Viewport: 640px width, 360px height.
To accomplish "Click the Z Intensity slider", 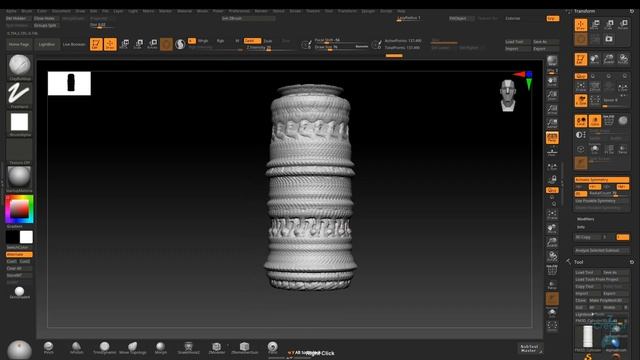I will 270,48.
